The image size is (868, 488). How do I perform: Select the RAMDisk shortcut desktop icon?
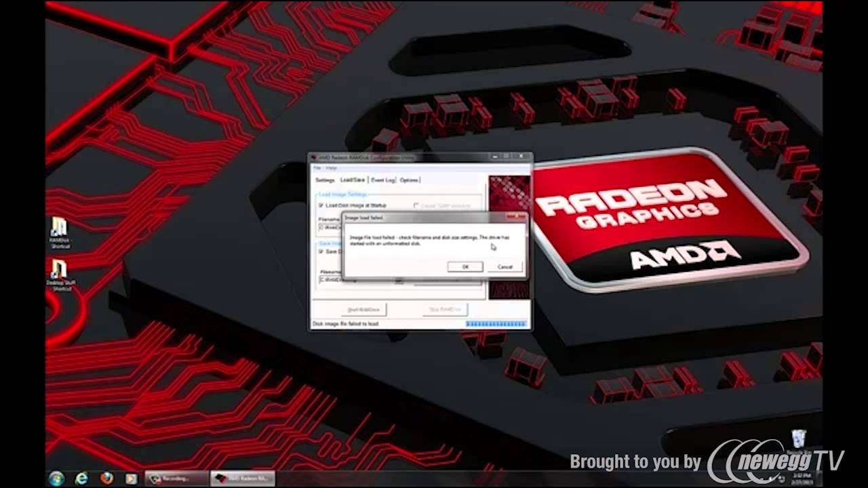pos(60,232)
